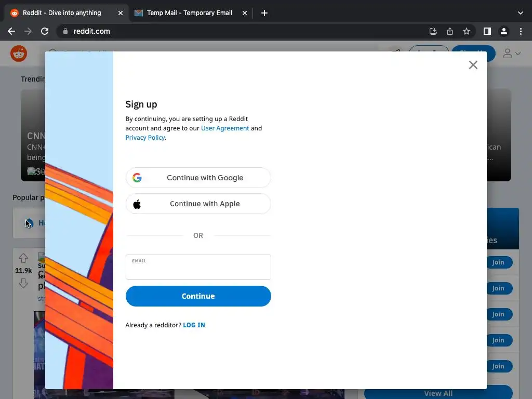Click the share page icon

point(450,31)
